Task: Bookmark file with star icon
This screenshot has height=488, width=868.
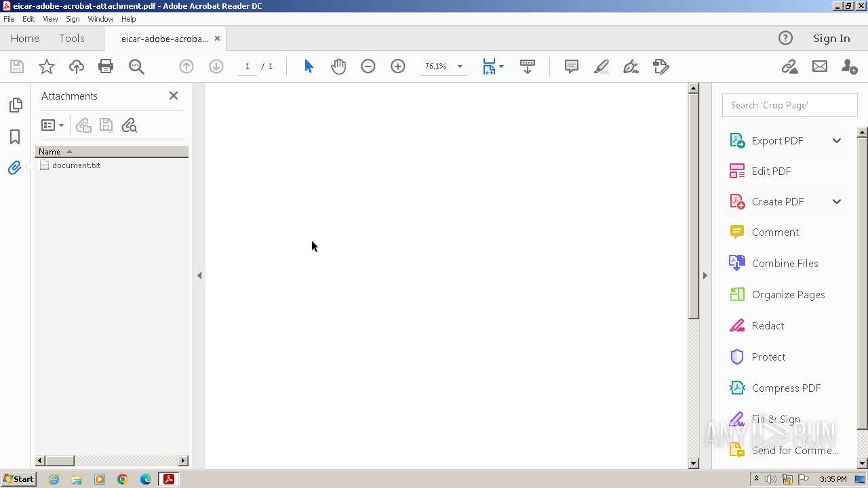Action: point(47,66)
